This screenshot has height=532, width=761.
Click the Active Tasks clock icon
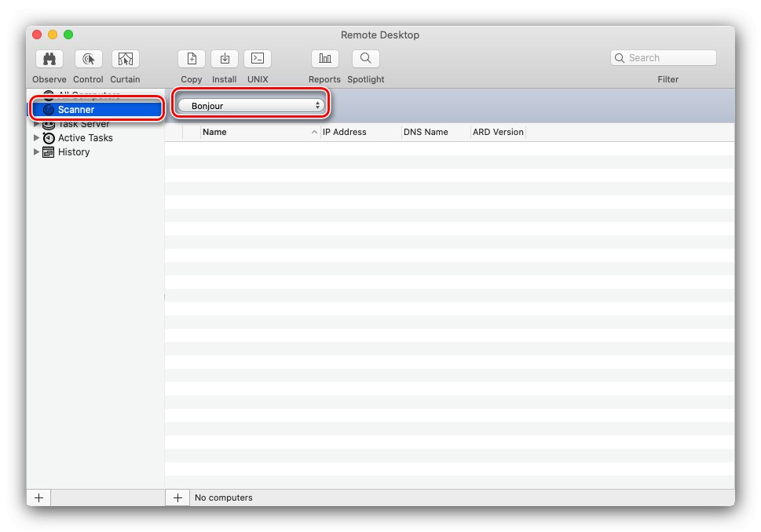(x=49, y=138)
